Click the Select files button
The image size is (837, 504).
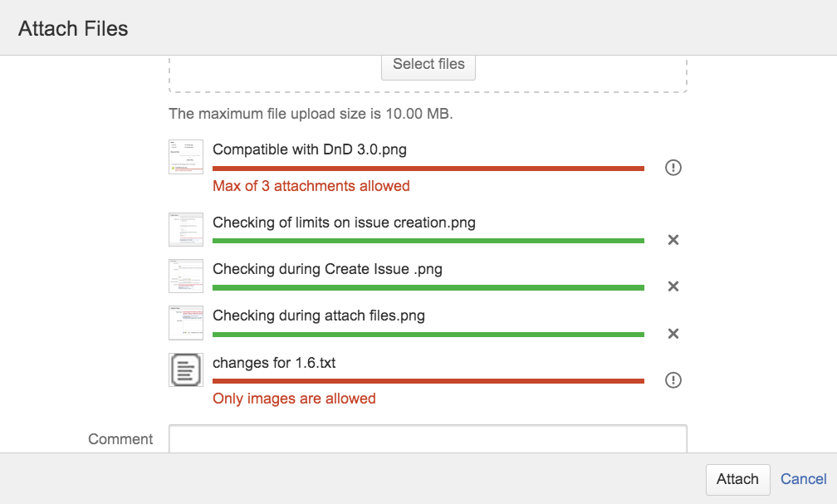[428, 64]
